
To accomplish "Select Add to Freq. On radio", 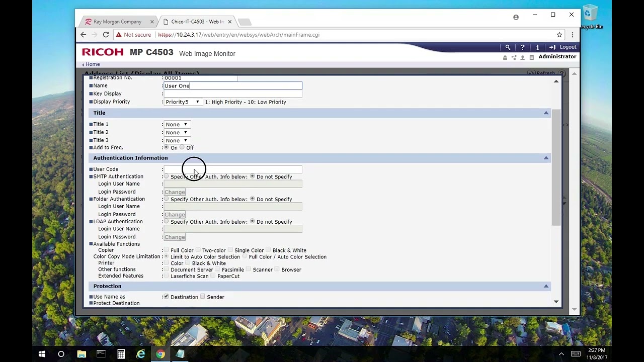I will click(x=166, y=147).
